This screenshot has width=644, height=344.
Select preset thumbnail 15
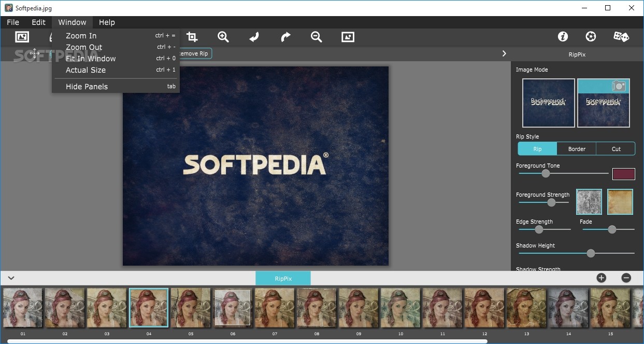[x=610, y=308]
